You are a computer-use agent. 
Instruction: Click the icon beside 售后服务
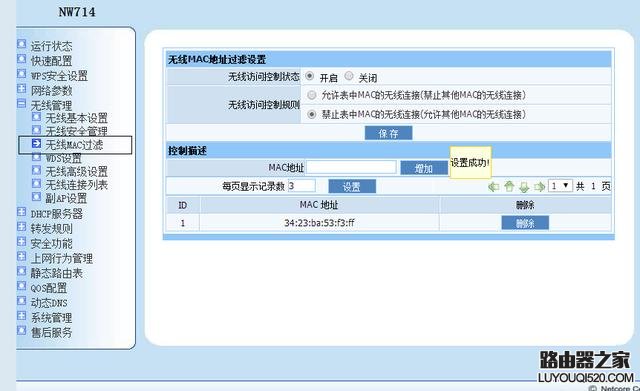22,330
